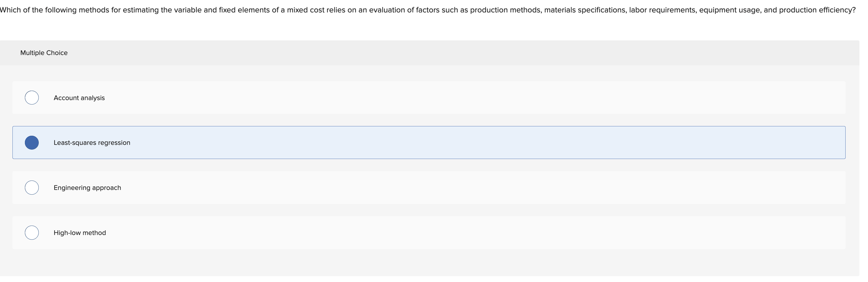Image resolution: width=868 pixels, height=282 pixels.
Task: Click the High-low method answer text
Action: [x=79, y=232]
